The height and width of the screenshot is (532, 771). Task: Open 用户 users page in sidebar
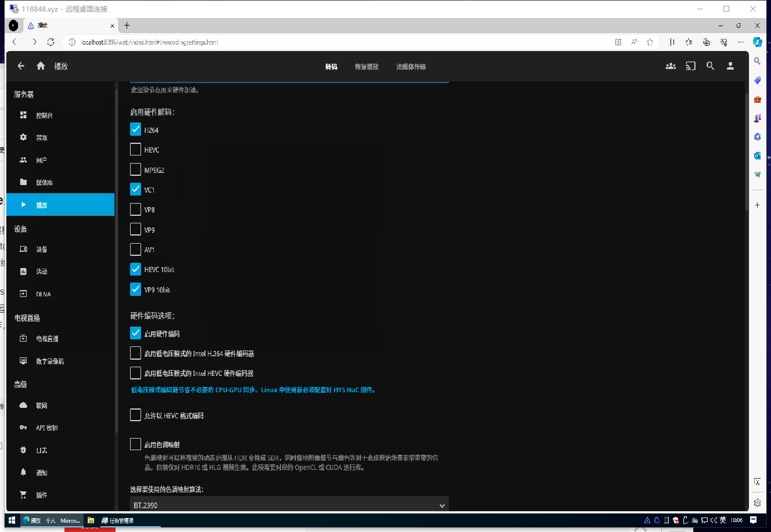[41, 160]
